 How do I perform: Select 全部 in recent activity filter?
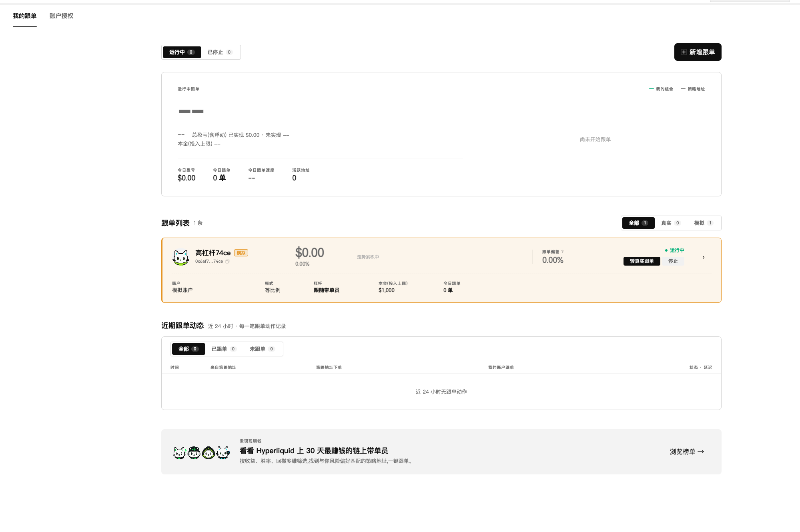(x=188, y=349)
